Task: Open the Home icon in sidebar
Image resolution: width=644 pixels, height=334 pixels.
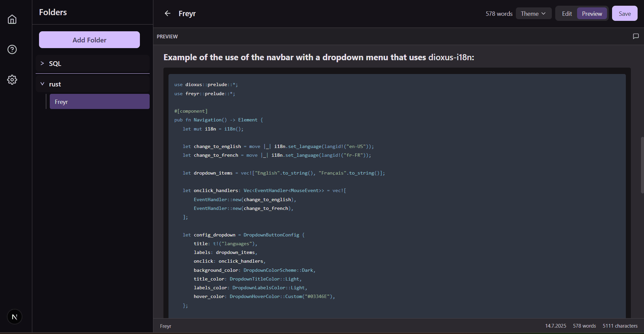Action: click(12, 20)
